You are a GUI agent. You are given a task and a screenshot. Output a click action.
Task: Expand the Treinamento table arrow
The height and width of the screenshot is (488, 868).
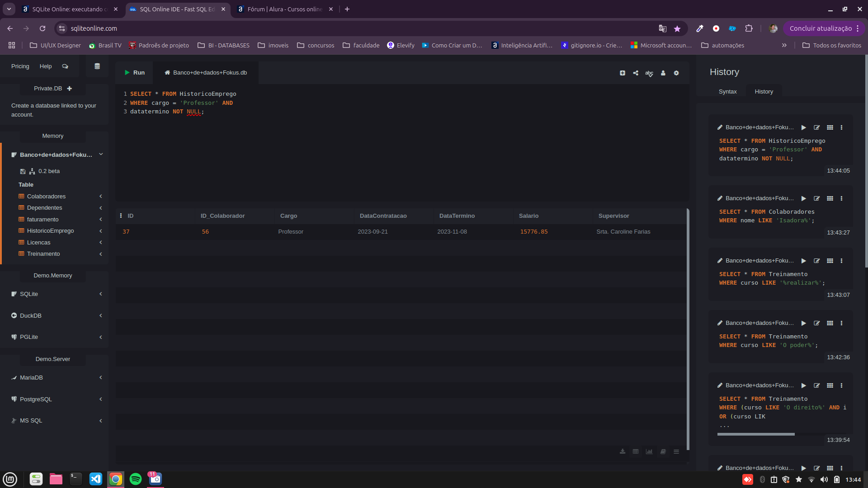[101, 254]
